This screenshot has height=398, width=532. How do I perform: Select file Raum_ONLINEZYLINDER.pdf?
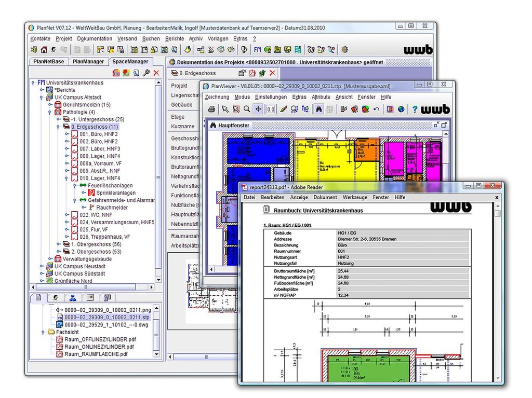pyautogui.click(x=99, y=347)
